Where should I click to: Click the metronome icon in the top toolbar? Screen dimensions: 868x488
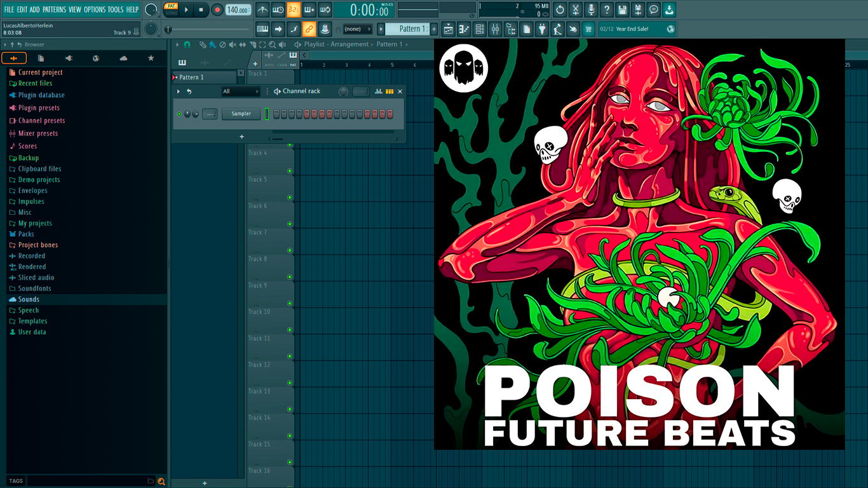[262, 10]
